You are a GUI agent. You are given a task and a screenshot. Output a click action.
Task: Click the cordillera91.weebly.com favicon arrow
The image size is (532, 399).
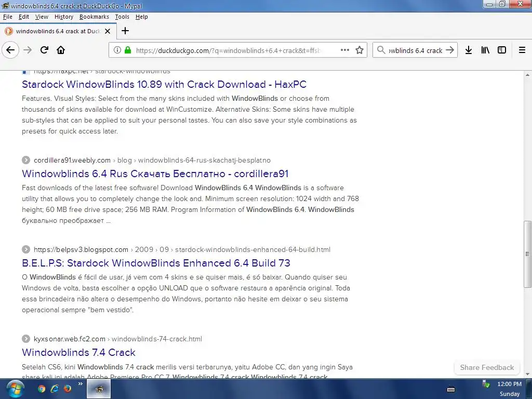[26, 160]
